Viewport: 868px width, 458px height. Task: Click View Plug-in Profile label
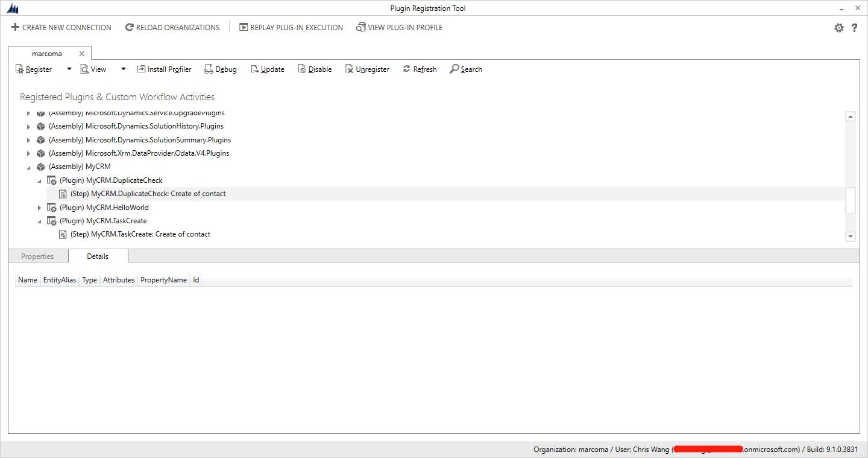(405, 28)
